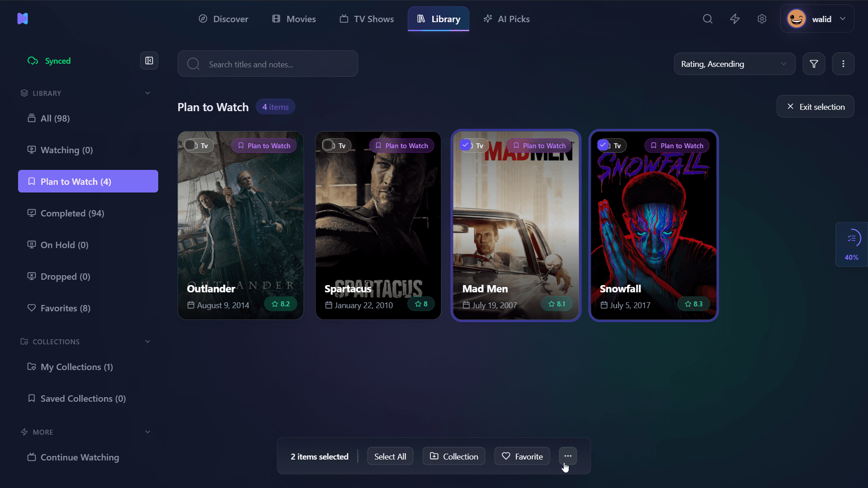Click the lightning bolt quick actions icon
Image resolution: width=868 pixels, height=488 pixels.
pos(735,19)
